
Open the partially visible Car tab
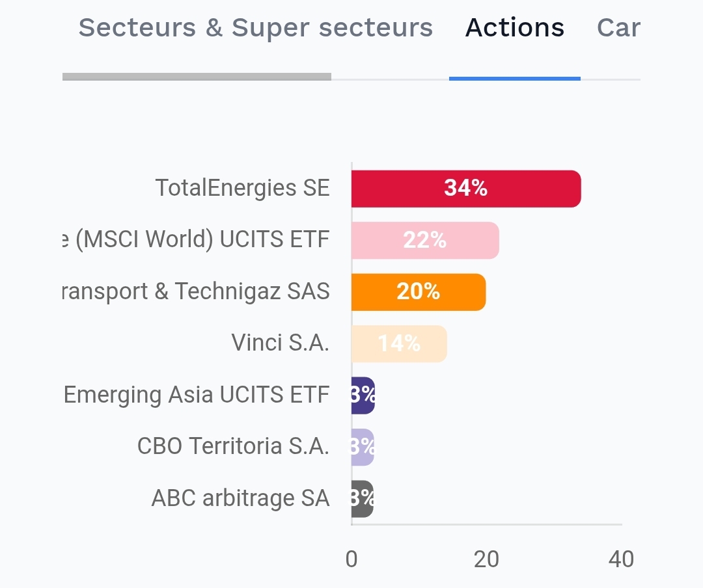pyautogui.click(x=618, y=28)
